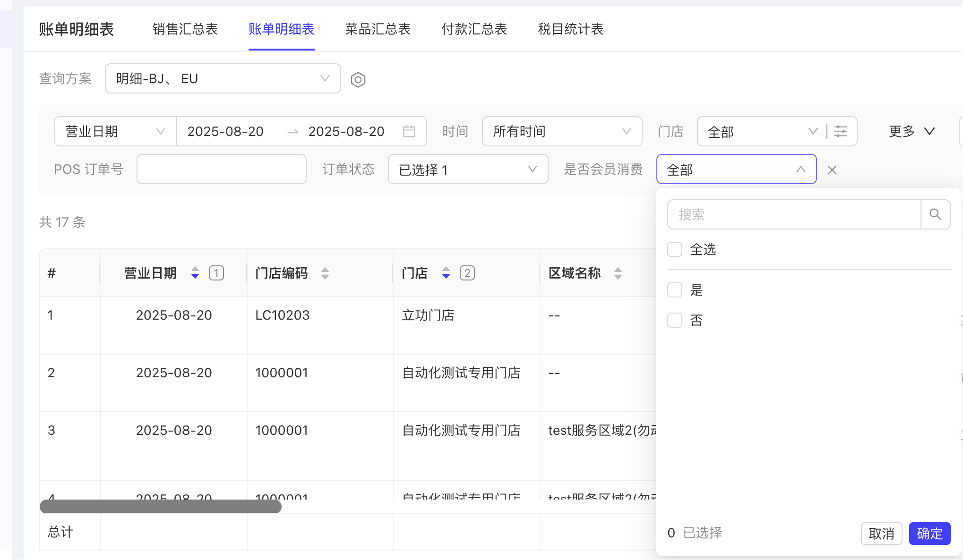The image size is (963, 560).
Task: Expand the 订单状态 dropdown showing 已选择 1
Action: (x=468, y=170)
